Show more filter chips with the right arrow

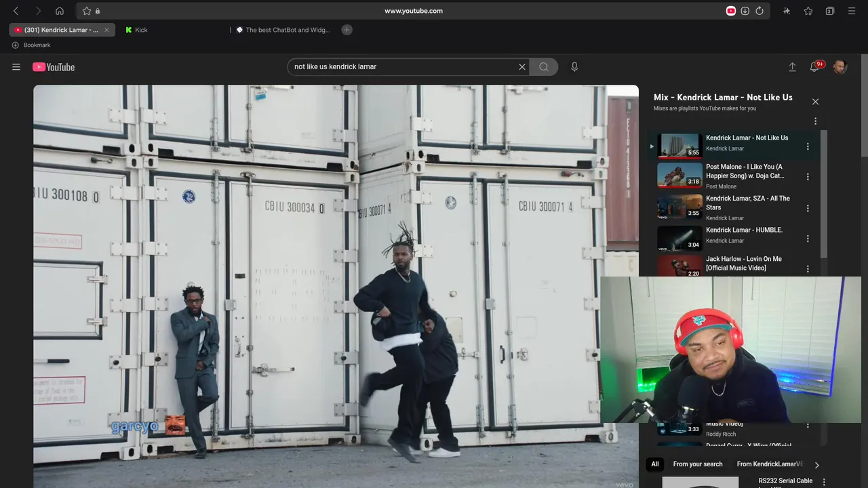[x=816, y=465]
